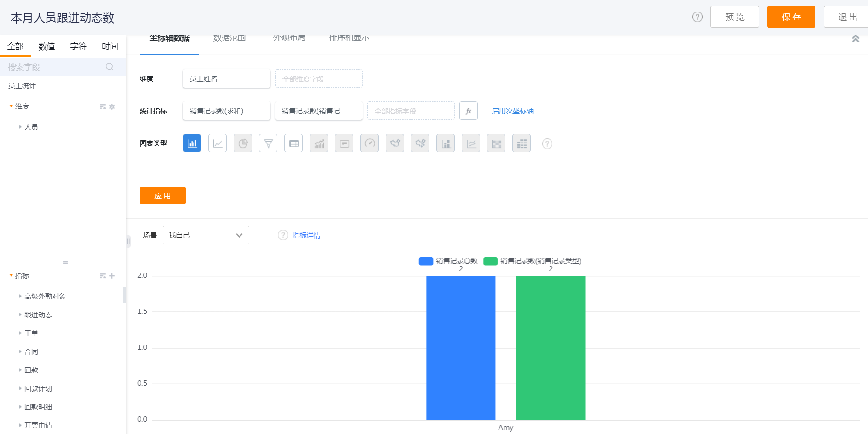Toggle the blue 销售记录总数 legend swatch
The width and height of the screenshot is (868, 434).
(x=425, y=262)
